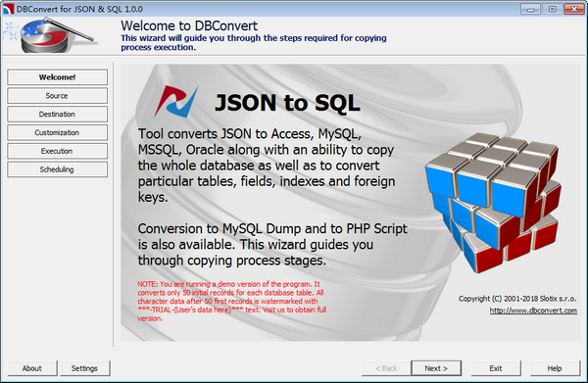Image resolution: width=588 pixels, height=383 pixels.
Task: Click the Rubik's cube graphic
Action: (493, 203)
